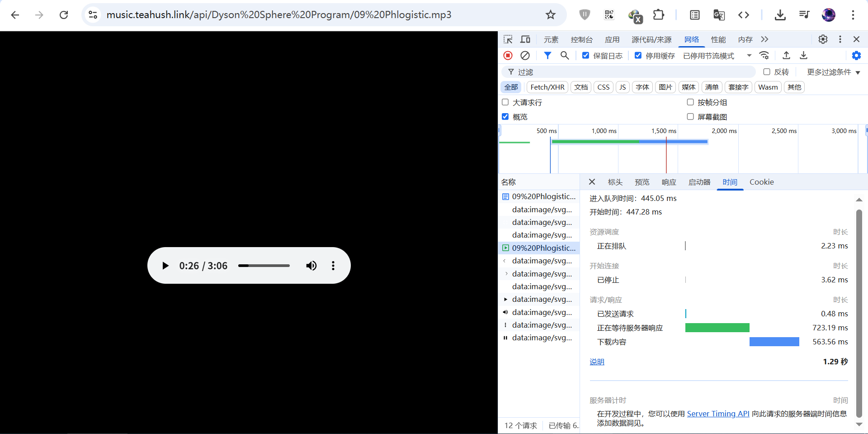The image size is (868, 434).
Task: Click the audio progress slider
Action: tap(264, 266)
